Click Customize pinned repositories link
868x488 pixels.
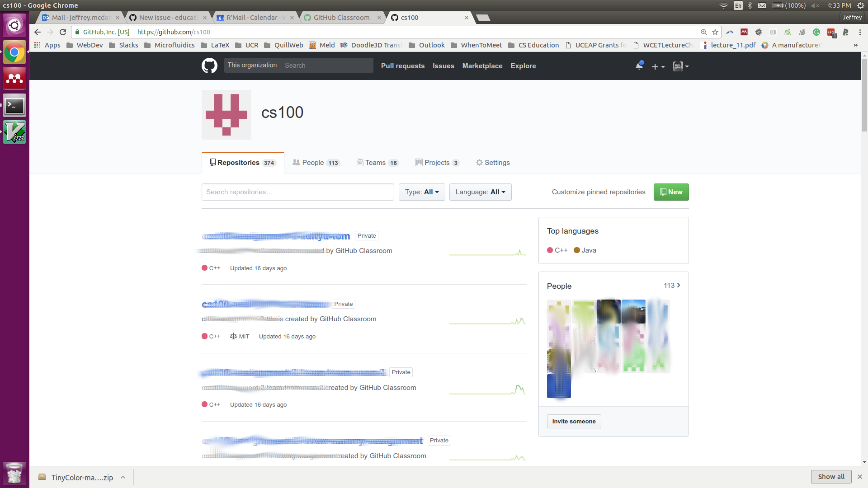pyautogui.click(x=599, y=192)
